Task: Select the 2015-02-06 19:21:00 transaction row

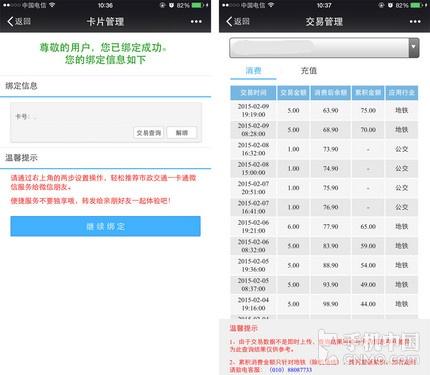Action: pos(324,226)
